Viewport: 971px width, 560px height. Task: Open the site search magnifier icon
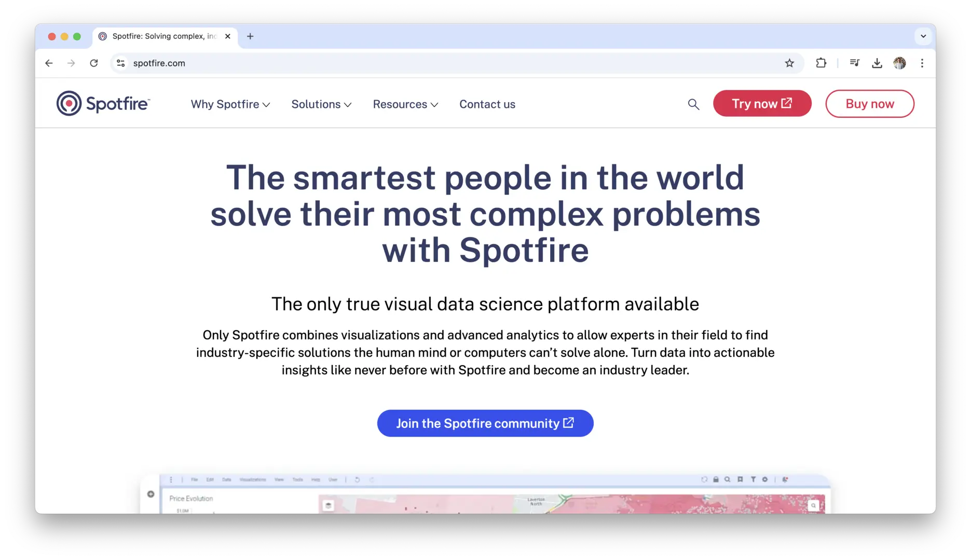(x=693, y=104)
